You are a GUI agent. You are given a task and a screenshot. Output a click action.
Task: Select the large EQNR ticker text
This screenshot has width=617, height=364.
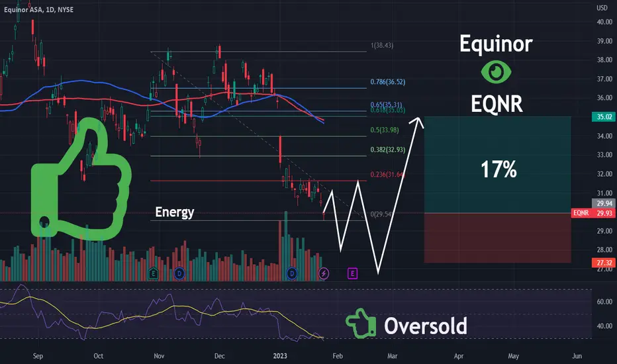pyautogui.click(x=497, y=105)
